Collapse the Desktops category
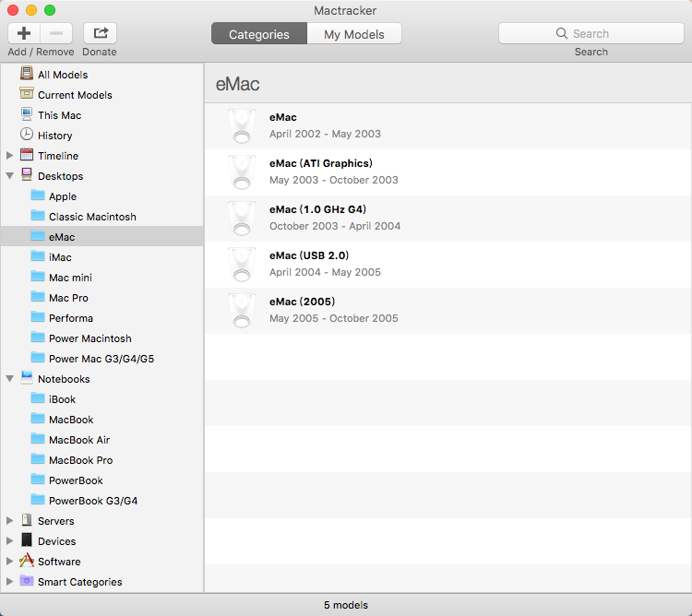692x616 pixels. 10,175
